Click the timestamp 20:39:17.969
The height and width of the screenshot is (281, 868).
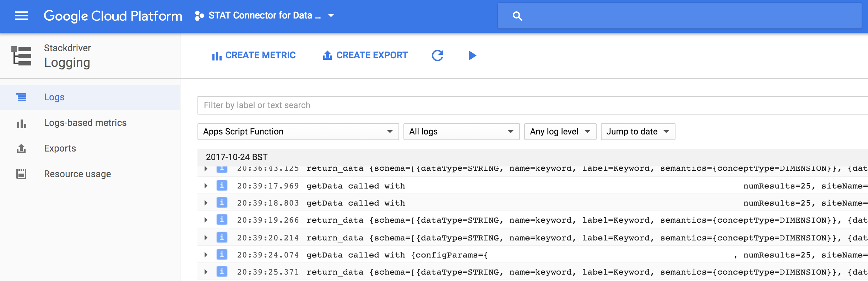268,186
